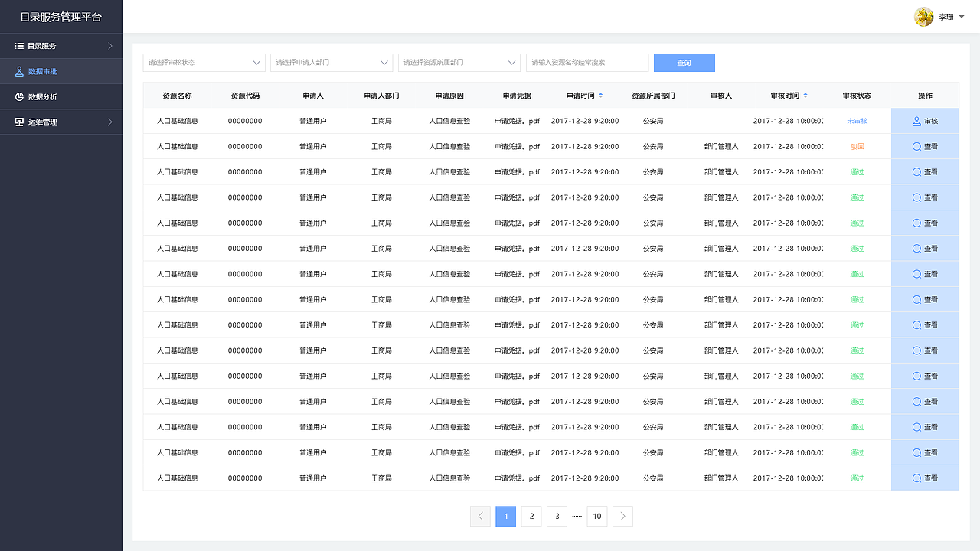Click 工商局 in the 未审核 row

click(x=381, y=121)
